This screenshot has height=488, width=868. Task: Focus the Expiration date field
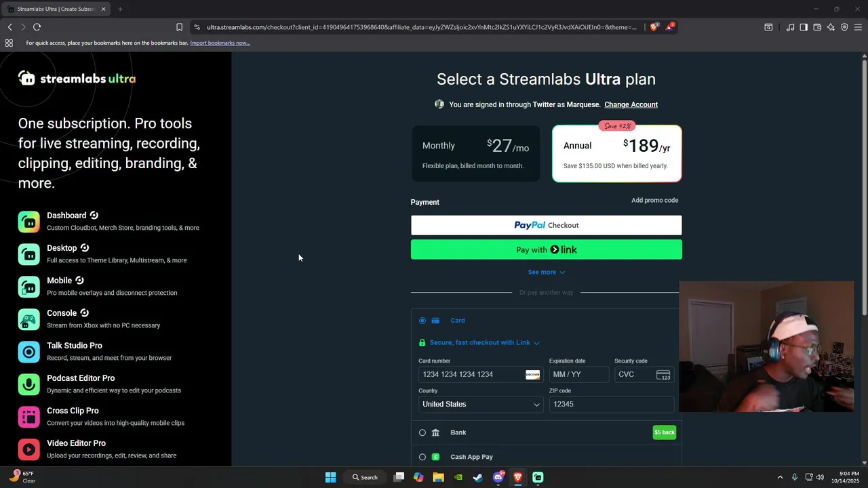click(579, 374)
